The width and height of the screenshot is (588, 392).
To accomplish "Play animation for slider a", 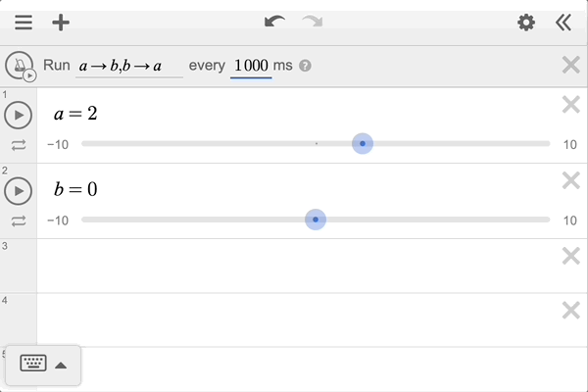I will point(19,115).
